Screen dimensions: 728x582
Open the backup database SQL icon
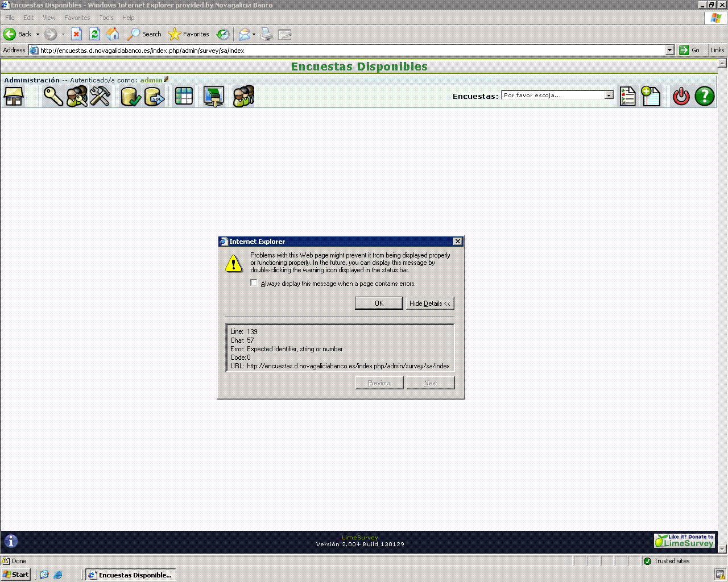(154, 96)
